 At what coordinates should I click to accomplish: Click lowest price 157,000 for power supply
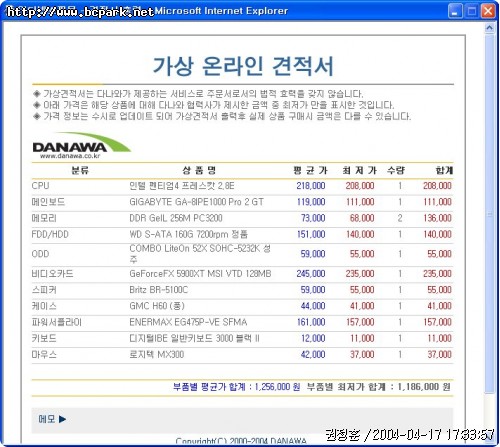(x=360, y=322)
